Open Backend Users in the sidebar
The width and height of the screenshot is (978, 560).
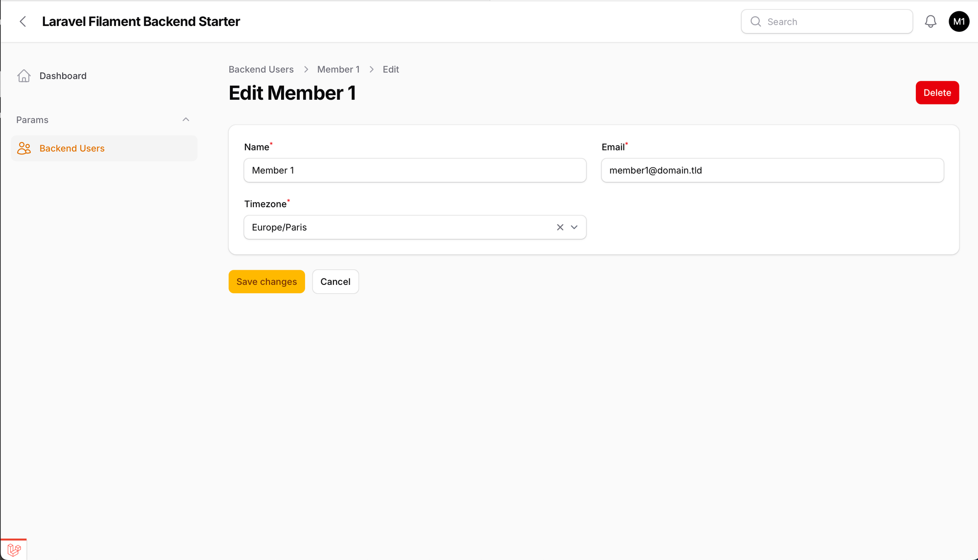point(72,148)
